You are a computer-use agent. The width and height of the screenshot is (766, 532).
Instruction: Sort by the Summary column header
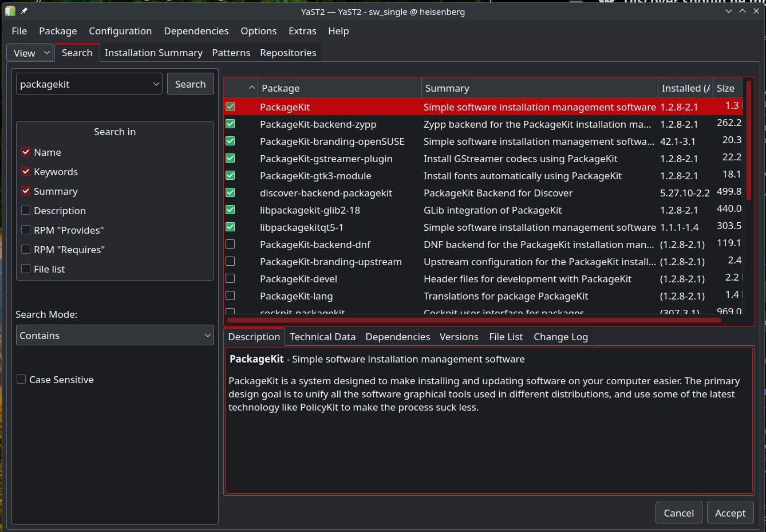[540, 88]
